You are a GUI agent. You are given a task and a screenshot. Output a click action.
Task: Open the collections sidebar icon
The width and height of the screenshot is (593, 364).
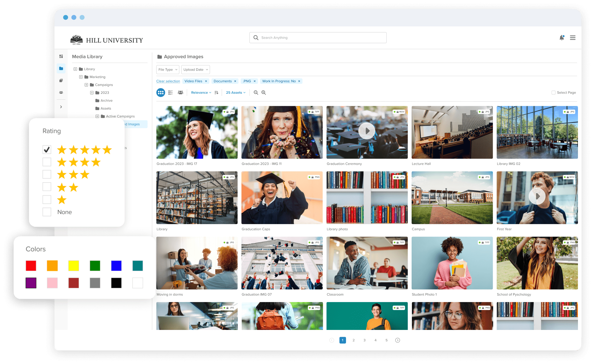click(61, 81)
